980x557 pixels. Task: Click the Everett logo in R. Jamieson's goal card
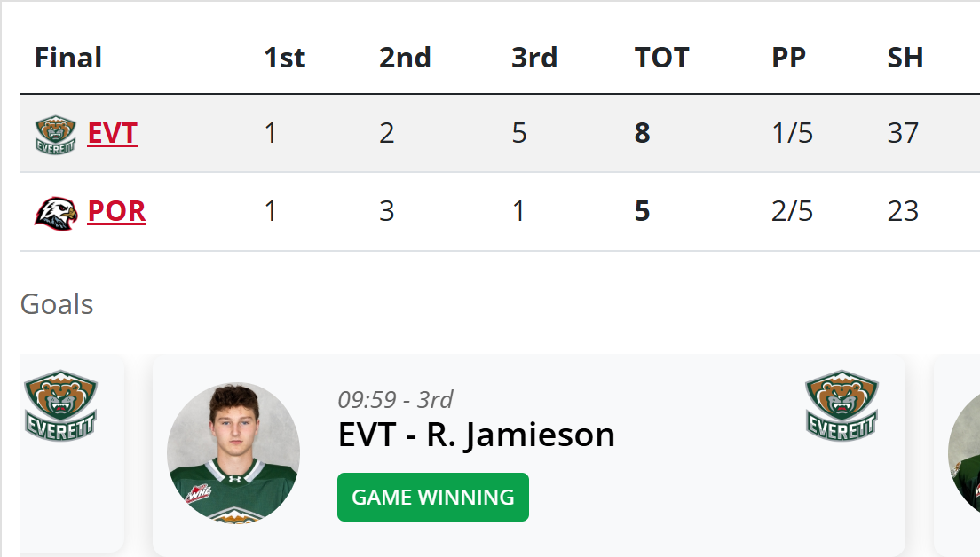coord(842,405)
